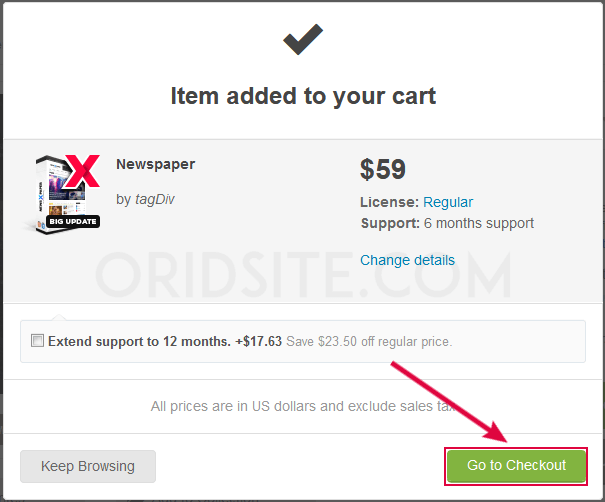
Task: Enable the extend support checkbox
Action: pos(37,340)
